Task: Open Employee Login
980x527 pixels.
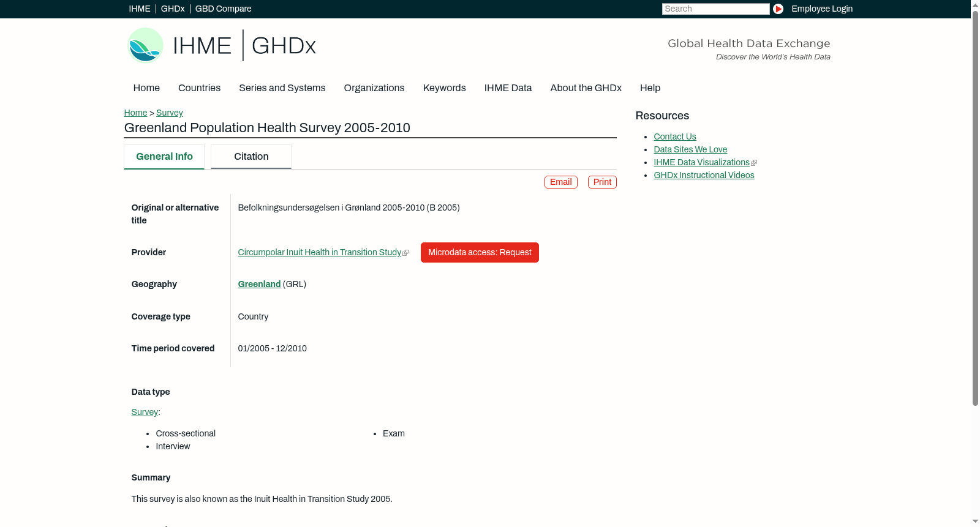Action: [822, 9]
